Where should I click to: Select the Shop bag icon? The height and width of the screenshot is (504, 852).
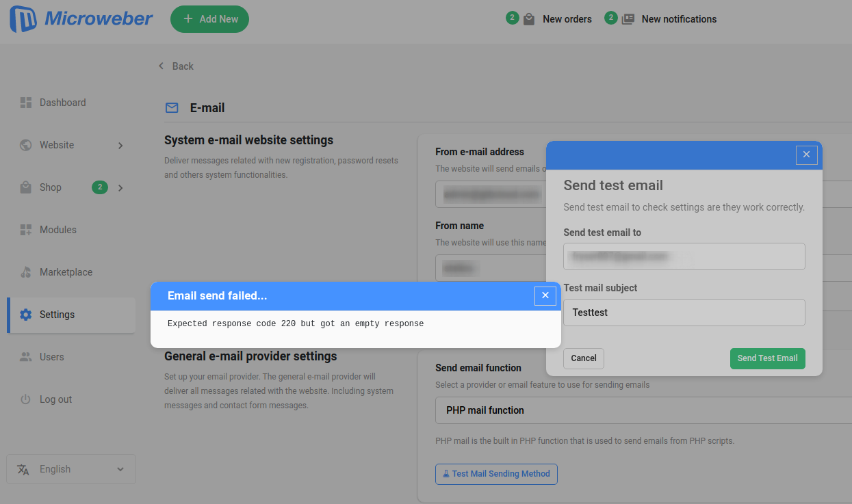[x=25, y=187]
